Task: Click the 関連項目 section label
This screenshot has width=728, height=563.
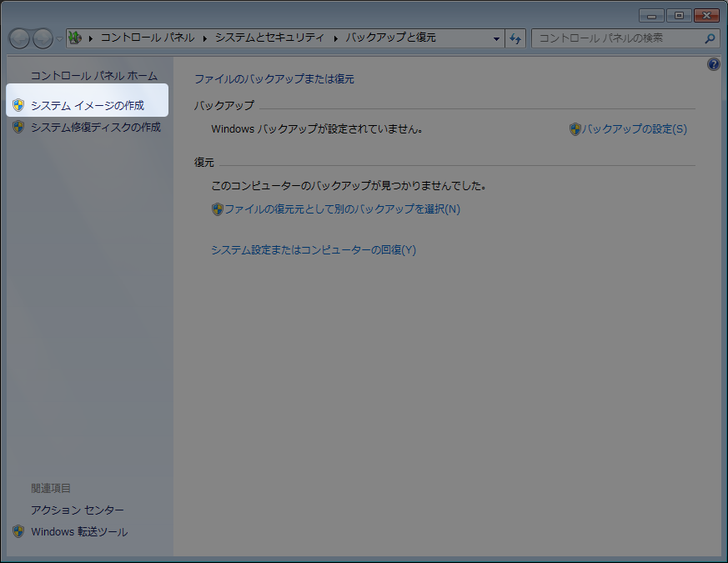Action: tap(51, 488)
